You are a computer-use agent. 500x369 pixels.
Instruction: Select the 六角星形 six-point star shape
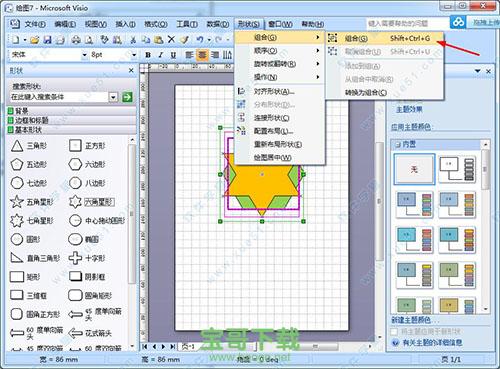[92, 202]
